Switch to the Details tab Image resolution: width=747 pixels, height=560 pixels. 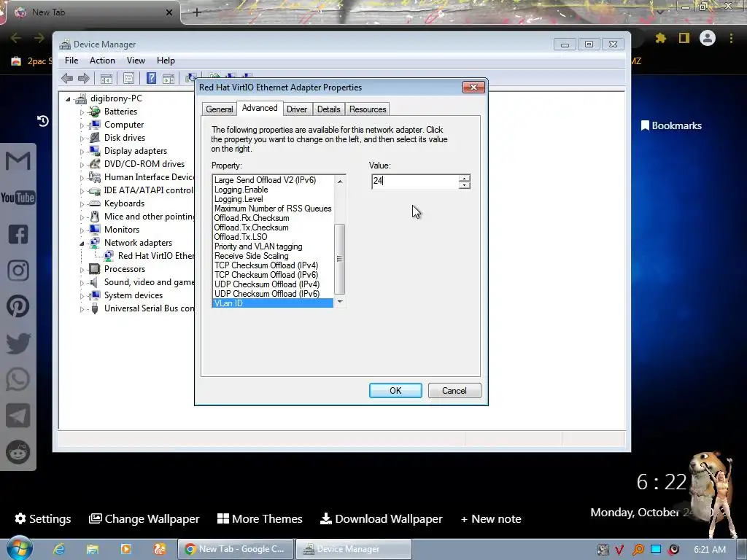pos(329,109)
